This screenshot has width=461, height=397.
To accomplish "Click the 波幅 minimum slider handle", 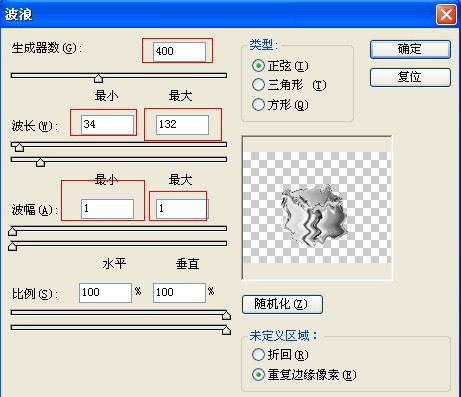I will pos(13,231).
